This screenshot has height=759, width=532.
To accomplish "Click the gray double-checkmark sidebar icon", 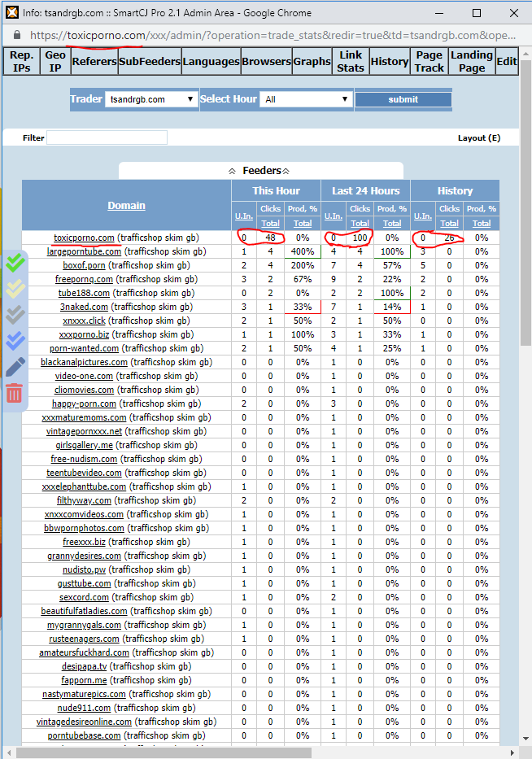I will point(15,314).
